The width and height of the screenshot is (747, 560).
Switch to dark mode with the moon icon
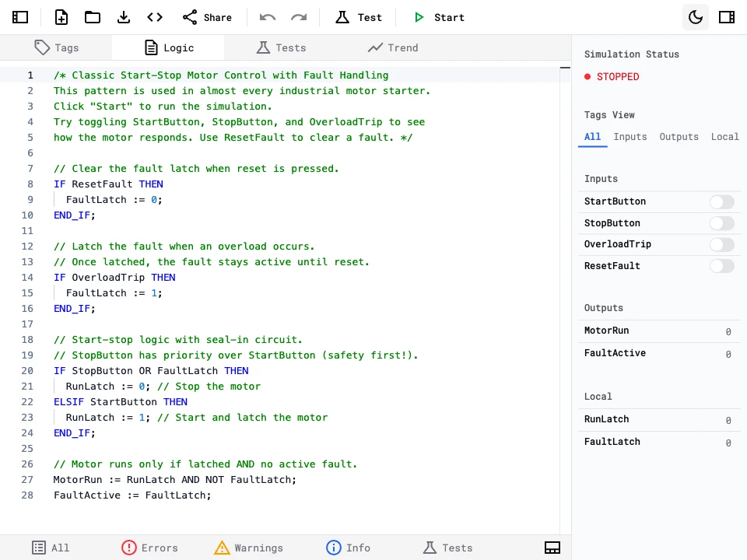(x=695, y=16)
